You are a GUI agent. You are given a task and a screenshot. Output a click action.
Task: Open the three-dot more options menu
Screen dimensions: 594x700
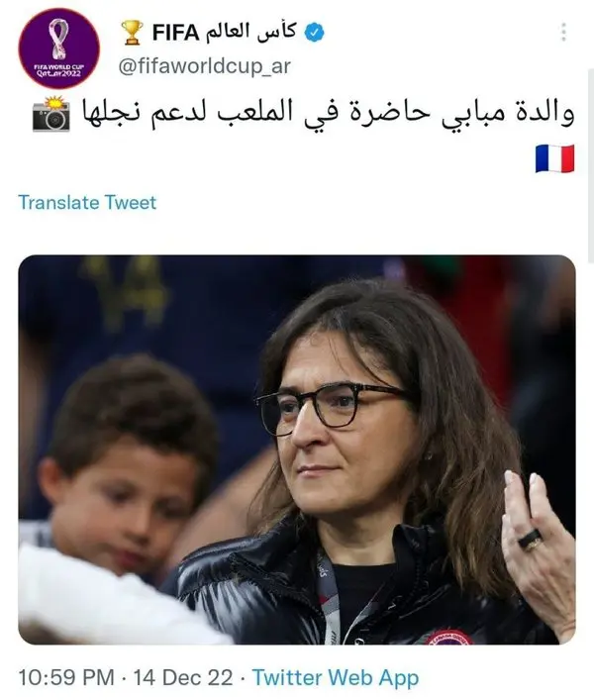tap(563, 32)
